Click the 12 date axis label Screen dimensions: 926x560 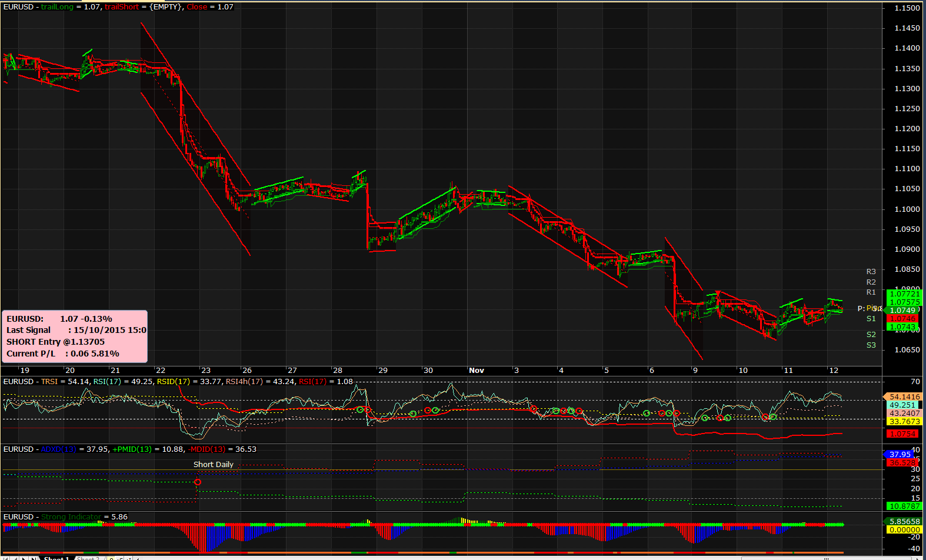click(833, 370)
